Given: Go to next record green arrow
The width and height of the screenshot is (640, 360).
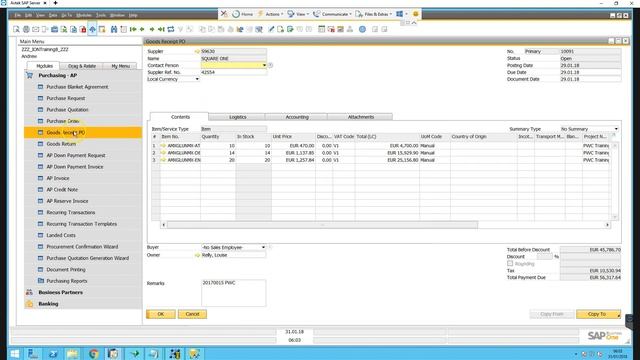Looking at the screenshot, I should point(152,29).
